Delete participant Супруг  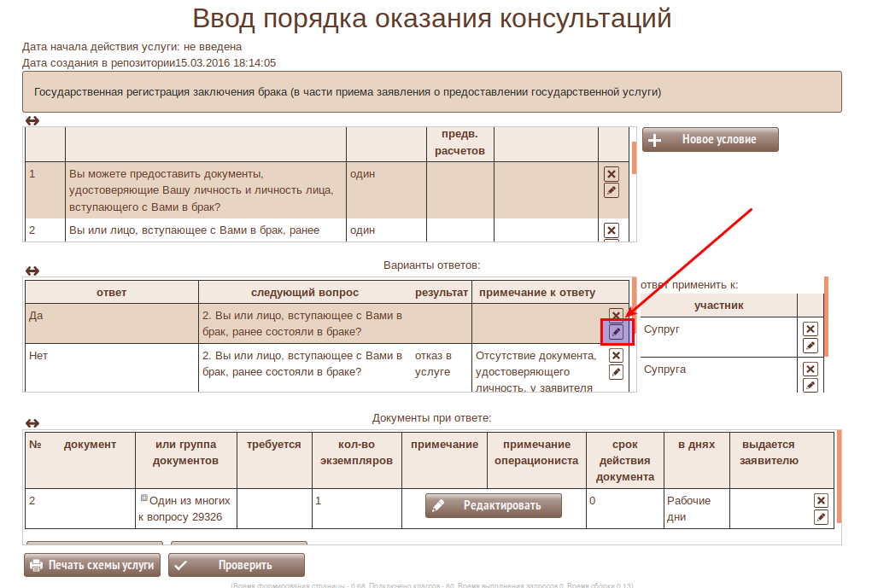811,329
